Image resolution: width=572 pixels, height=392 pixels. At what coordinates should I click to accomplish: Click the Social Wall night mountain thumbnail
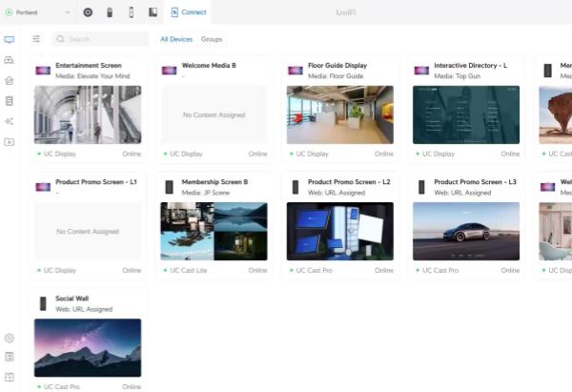click(88, 348)
